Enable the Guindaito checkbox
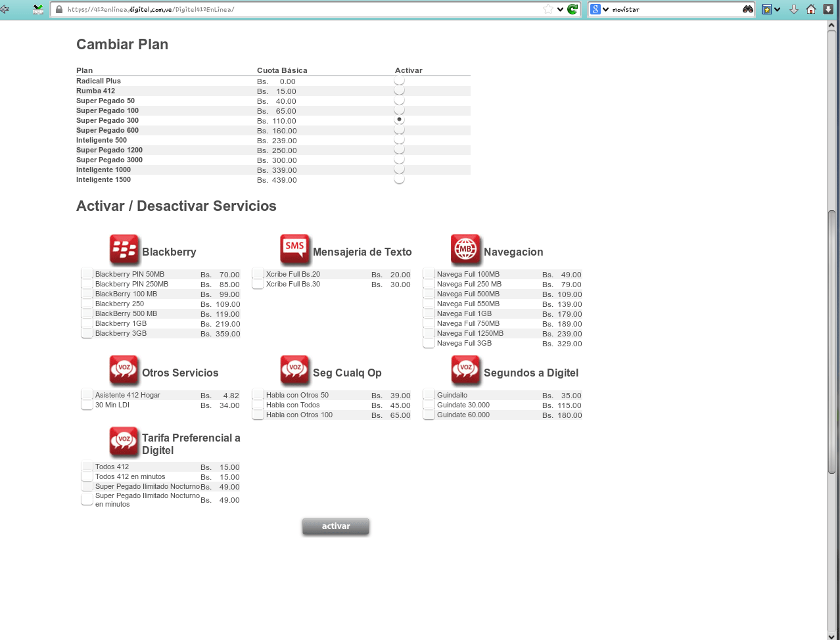The image size is (840, 640). click(429, 395)
